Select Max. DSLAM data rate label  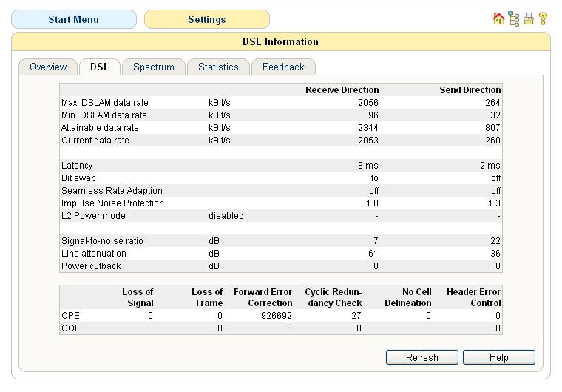point(105,103)
